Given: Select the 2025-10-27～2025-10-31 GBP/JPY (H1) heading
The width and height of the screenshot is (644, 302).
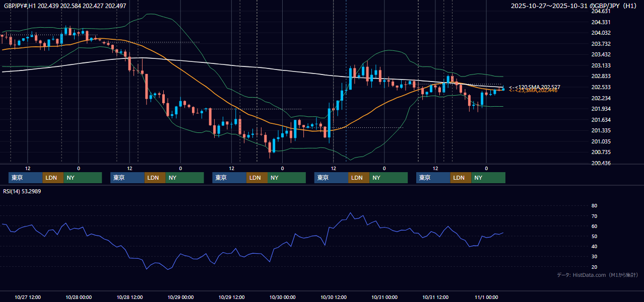Looking at the screenshot, I should (x=573, y=6).
